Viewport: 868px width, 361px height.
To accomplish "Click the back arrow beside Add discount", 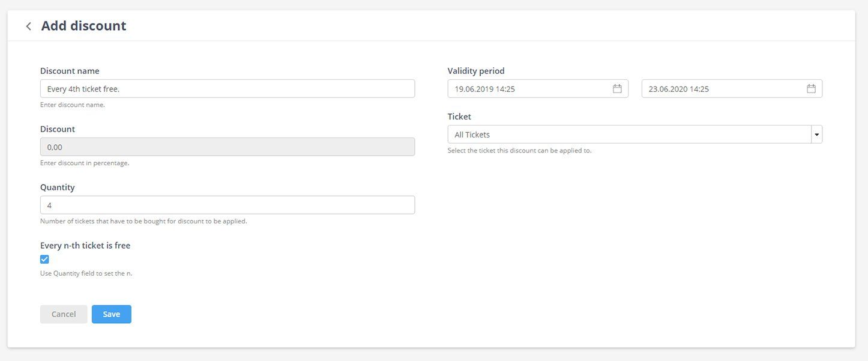I will pos(28,26).
